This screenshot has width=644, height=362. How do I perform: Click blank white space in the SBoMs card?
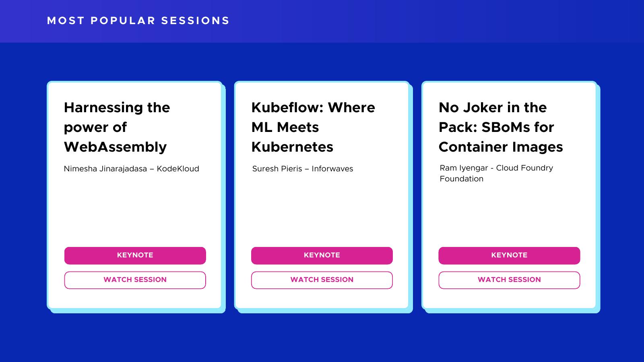(x=509, y=213)
